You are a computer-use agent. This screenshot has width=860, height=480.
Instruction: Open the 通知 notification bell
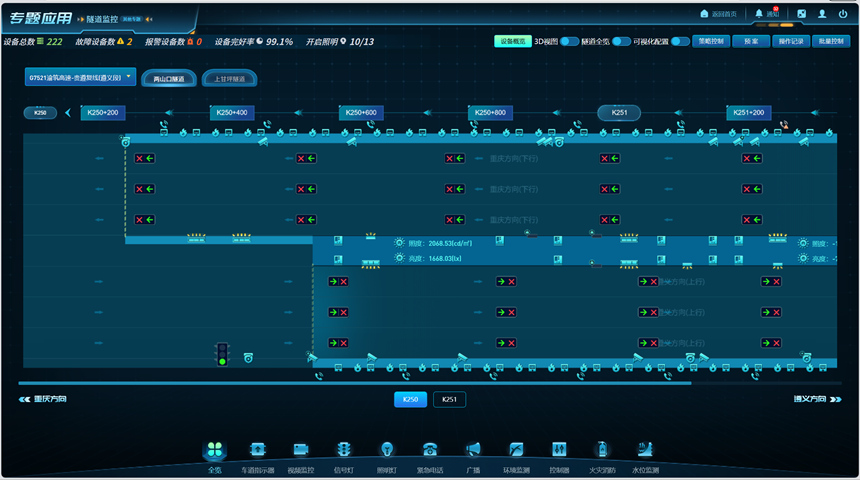pyautogui.click(x=759, y=14)
